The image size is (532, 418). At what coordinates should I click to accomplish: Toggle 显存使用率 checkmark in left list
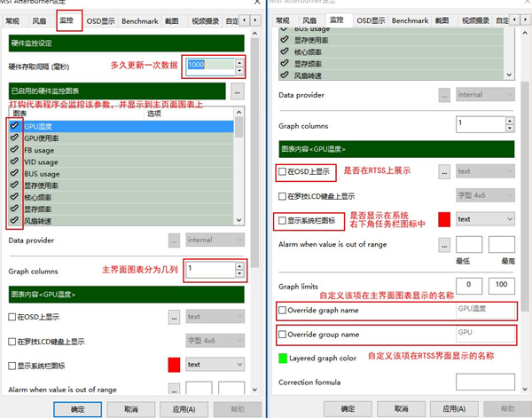pyautogui.click(x=14, y=185)
